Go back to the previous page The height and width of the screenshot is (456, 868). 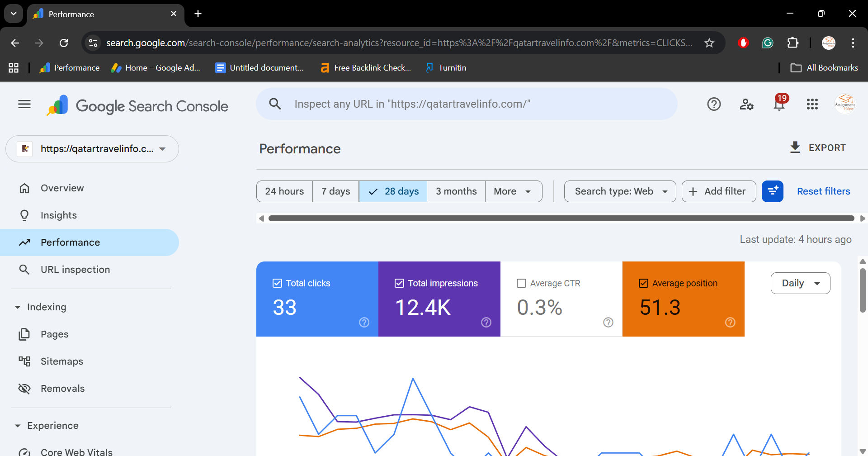(15, 43)
